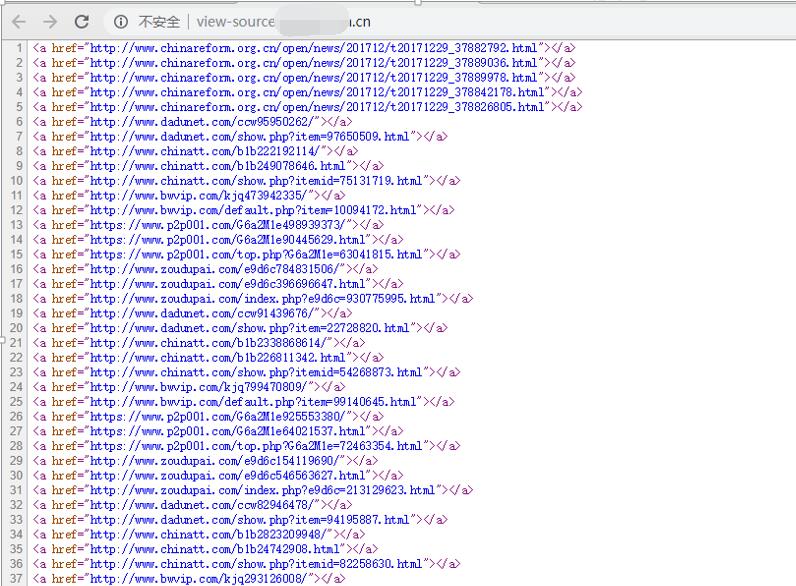Open chinareform link ending 37889036.html
Screen dimensions: 796x586
tap(313, 63)
